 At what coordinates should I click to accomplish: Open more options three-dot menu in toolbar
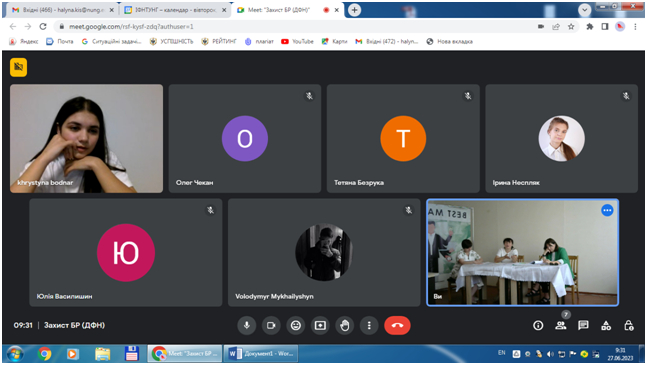coord(369,325)
